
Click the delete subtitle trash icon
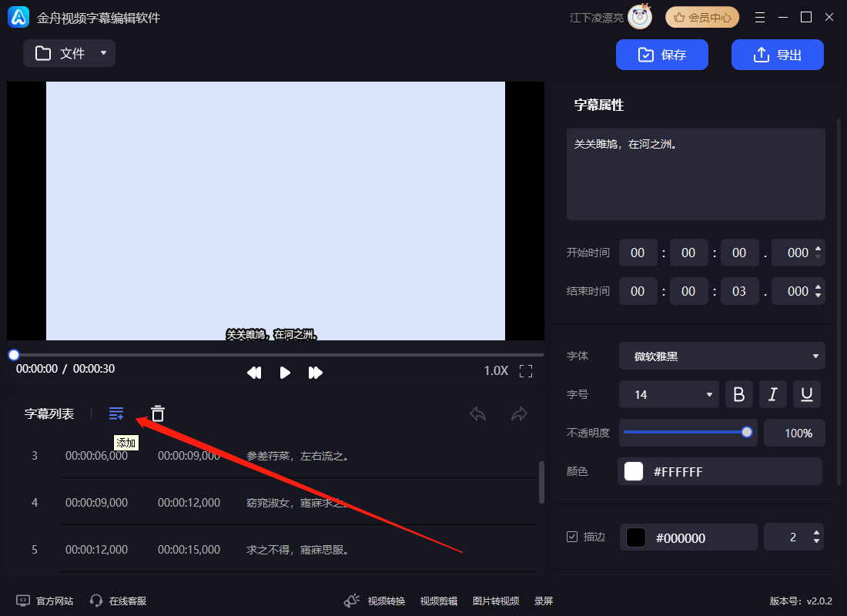coord(158,413)
